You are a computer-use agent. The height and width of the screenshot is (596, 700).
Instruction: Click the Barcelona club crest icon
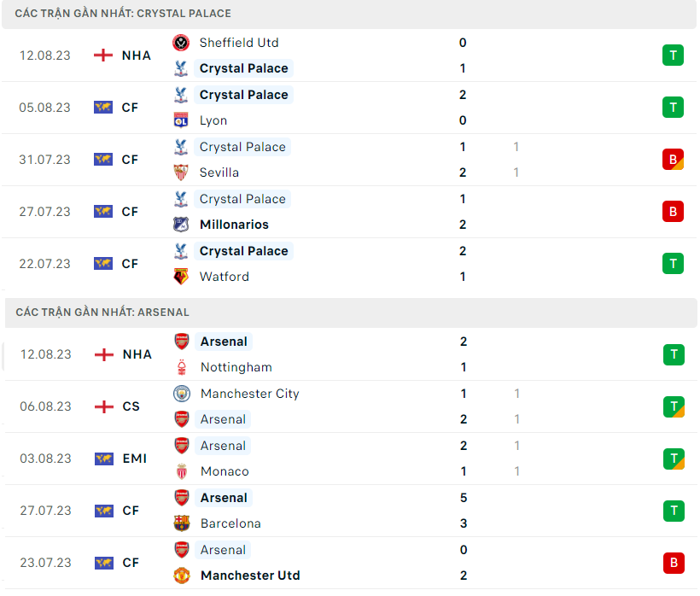(x=182, y=523)
